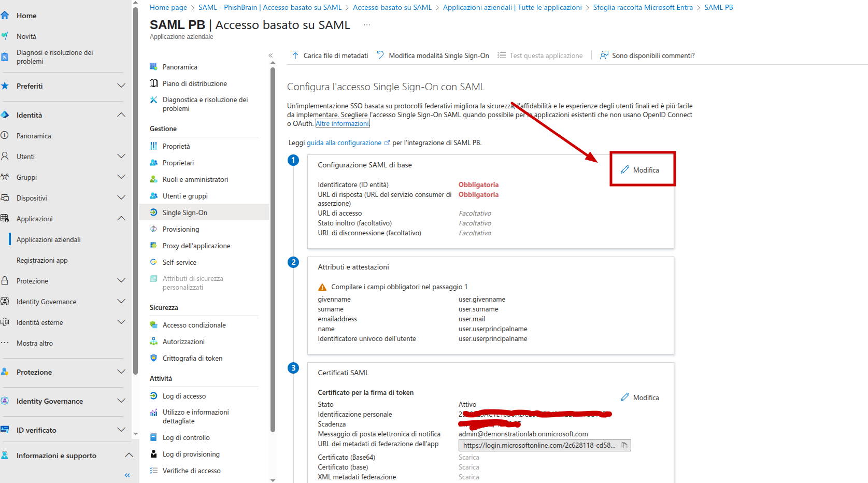
Task: Expand the Utenti submenu
Action: 121,157
